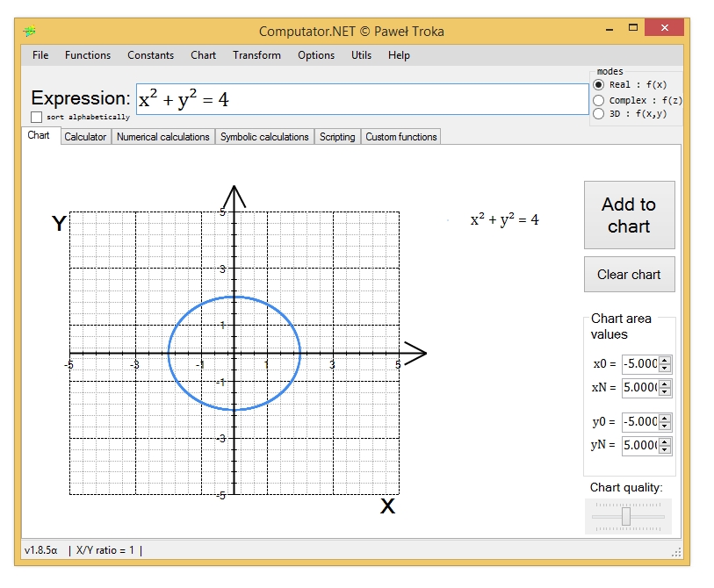Image resolution: width=714 pixels, height=588 pixels.
Task: Select Real : f(x) mode
Action: click(x=599, y=84)
